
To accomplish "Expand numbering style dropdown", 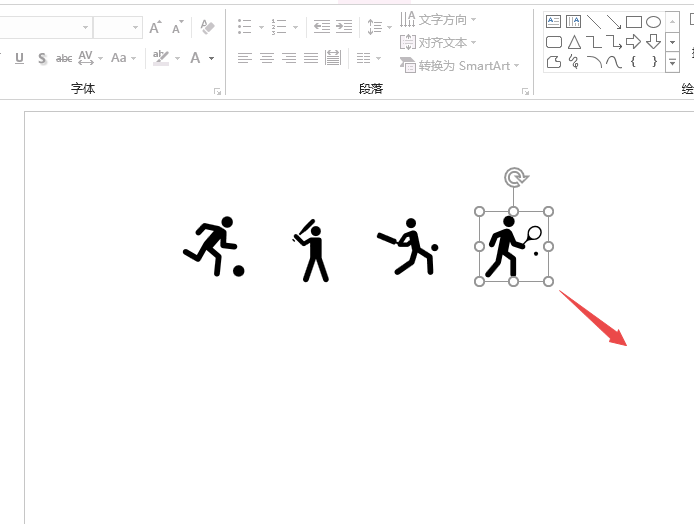I will click(296, 27).
